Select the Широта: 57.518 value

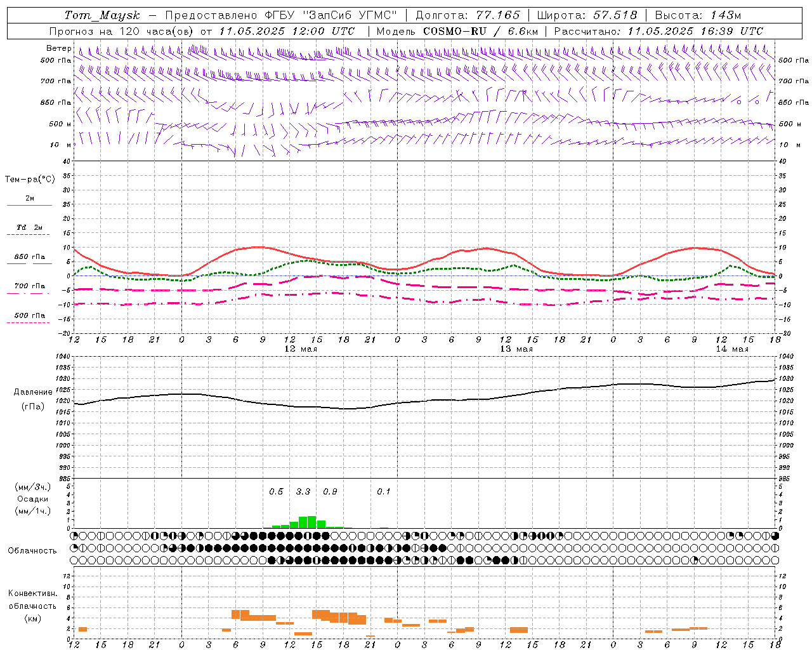pyautogui.click(x=587, y=15)
